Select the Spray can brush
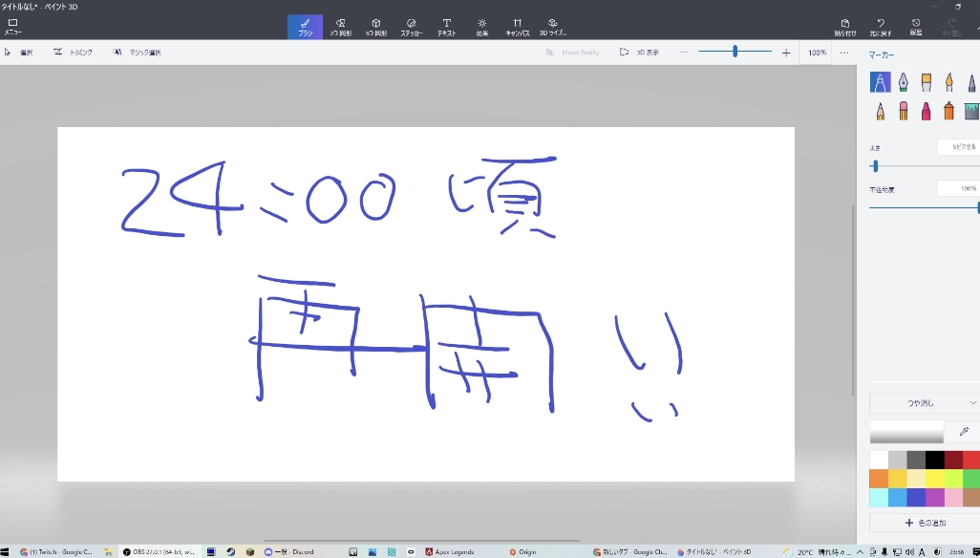 (948, 111)
